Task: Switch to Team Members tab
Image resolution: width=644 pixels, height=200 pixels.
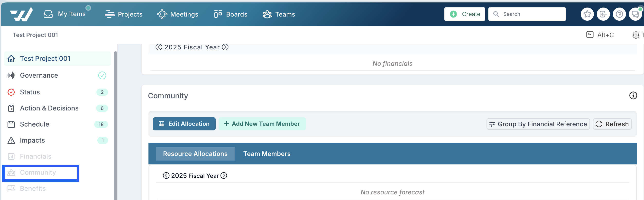Action: [x=267, y=154]
